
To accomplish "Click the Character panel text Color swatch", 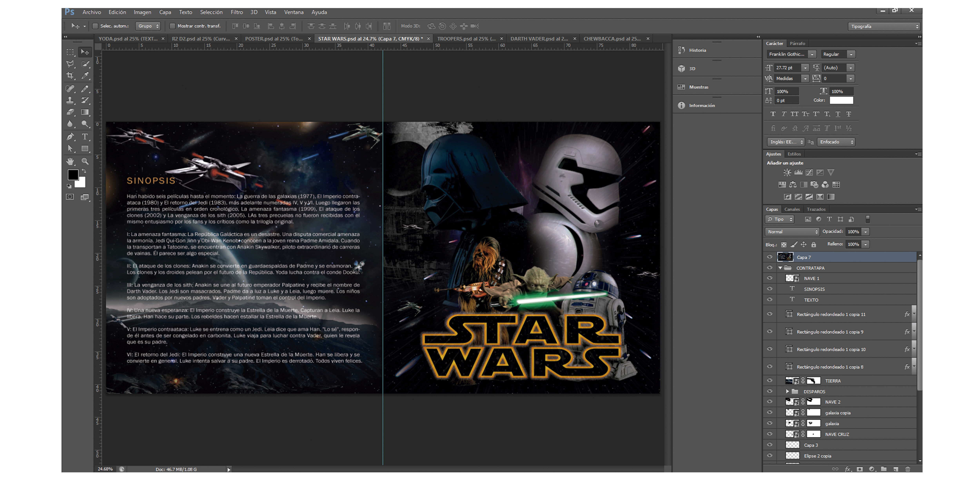I will pyautogui.click(x=841, y=101).
